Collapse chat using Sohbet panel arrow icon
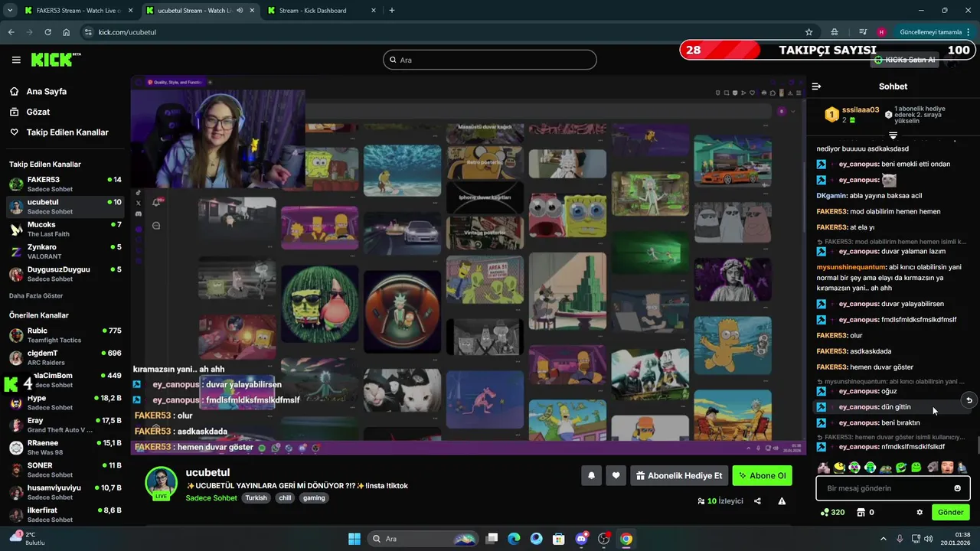The width and height of the screenshot is (980, 551). click(x=816, y=86)
